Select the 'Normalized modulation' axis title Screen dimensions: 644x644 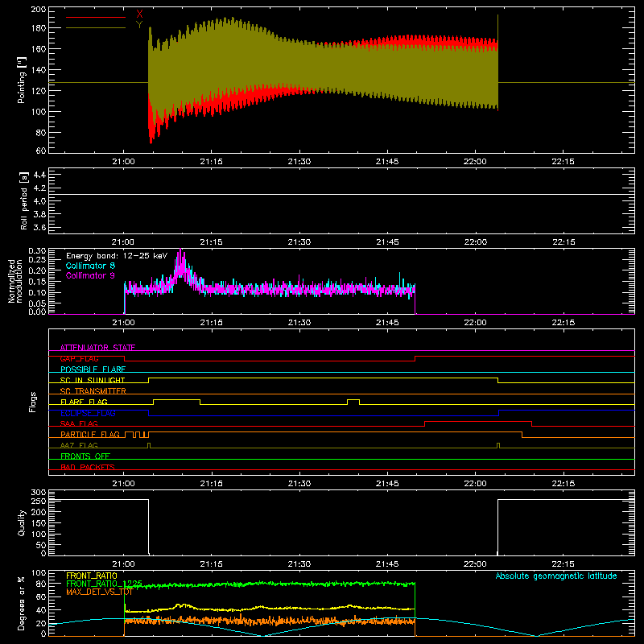(x=15, y=281)
